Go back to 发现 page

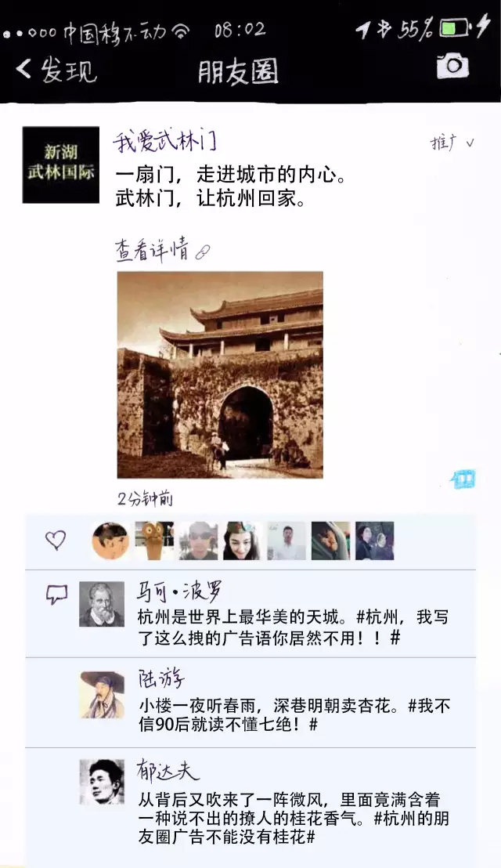[56, 70]
